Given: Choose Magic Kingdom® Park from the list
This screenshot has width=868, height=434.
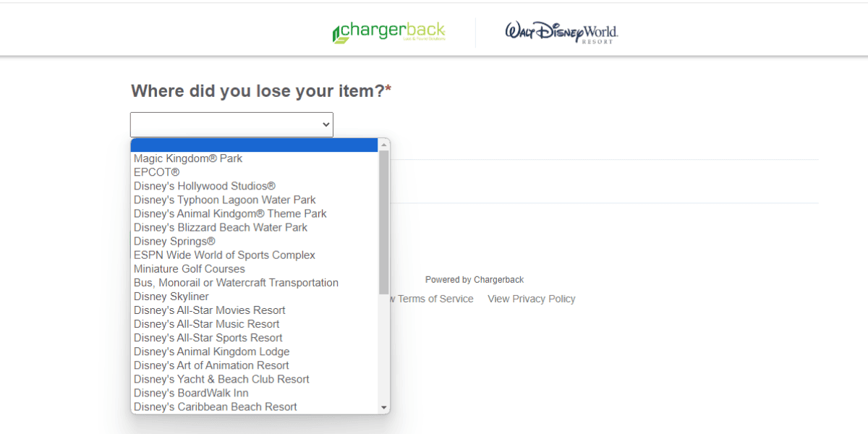Looking at the screenshot, I should 255,158.
